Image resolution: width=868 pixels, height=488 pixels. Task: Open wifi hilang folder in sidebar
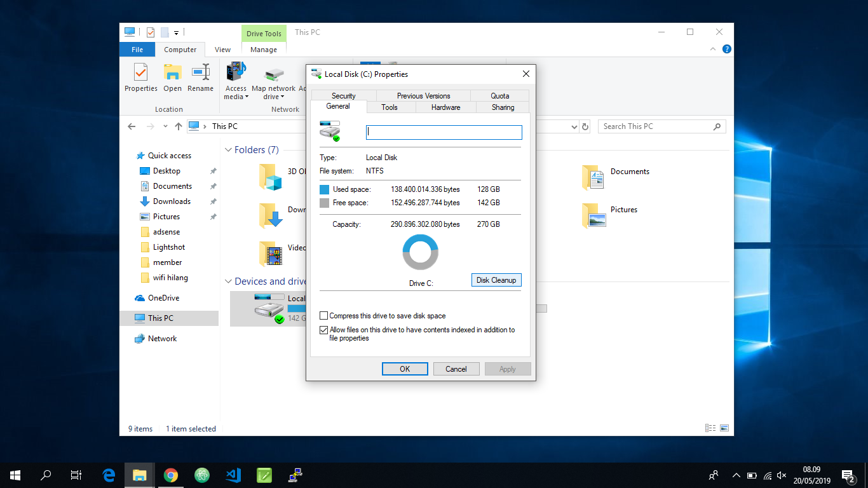[x=170, y=278]
